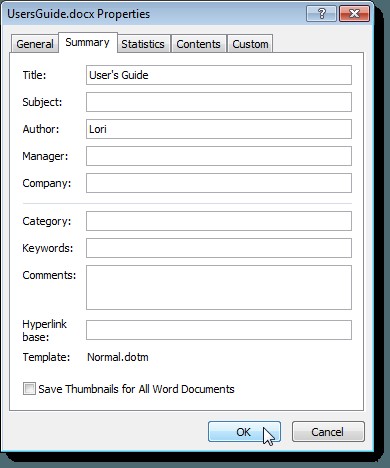Cancel the Properties dialog
This screenshot has height=468, width=390.
[328, 432]
